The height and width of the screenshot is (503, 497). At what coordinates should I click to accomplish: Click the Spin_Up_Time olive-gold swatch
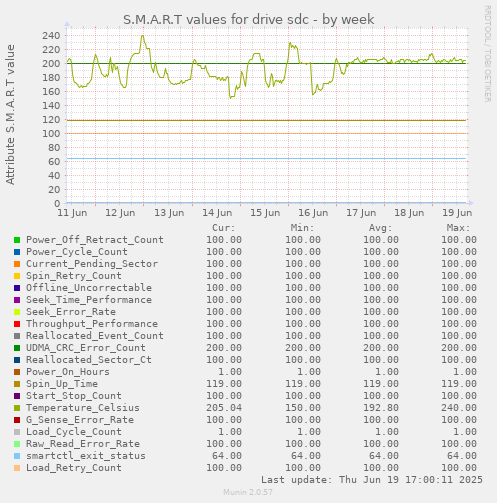click(x=17, y=384)
